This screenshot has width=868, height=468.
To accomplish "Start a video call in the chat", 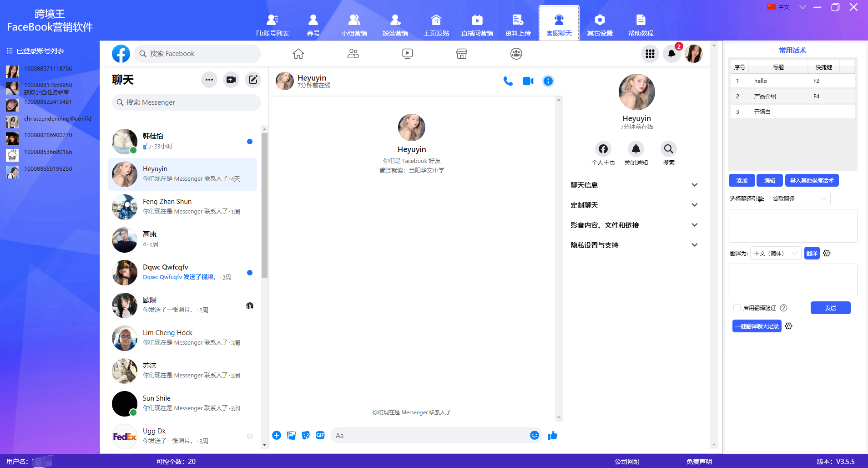I will (x=528, y=81).
